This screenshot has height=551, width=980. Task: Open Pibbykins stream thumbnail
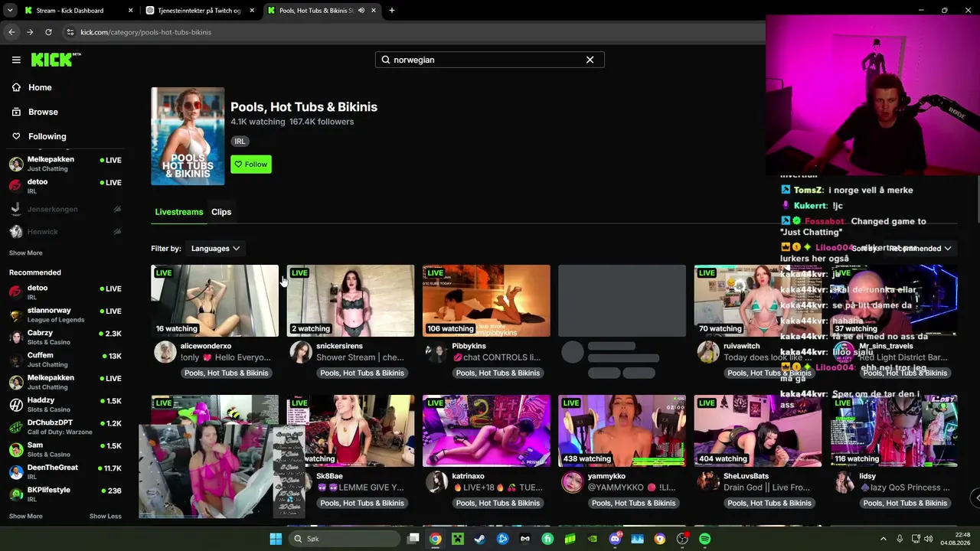[486, 301]
